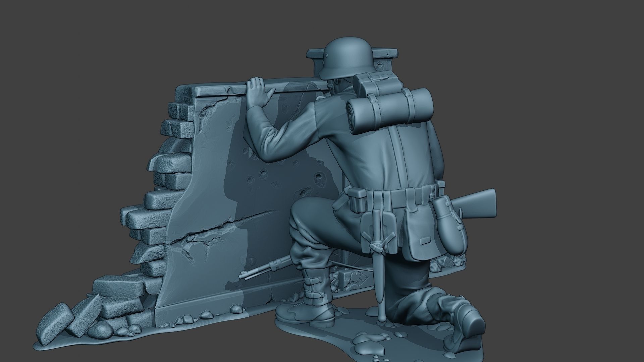The width and height of the screenshot is (644, 362).
Task: Click the rolled blanket on the backpack
Action: click(389, 111)
